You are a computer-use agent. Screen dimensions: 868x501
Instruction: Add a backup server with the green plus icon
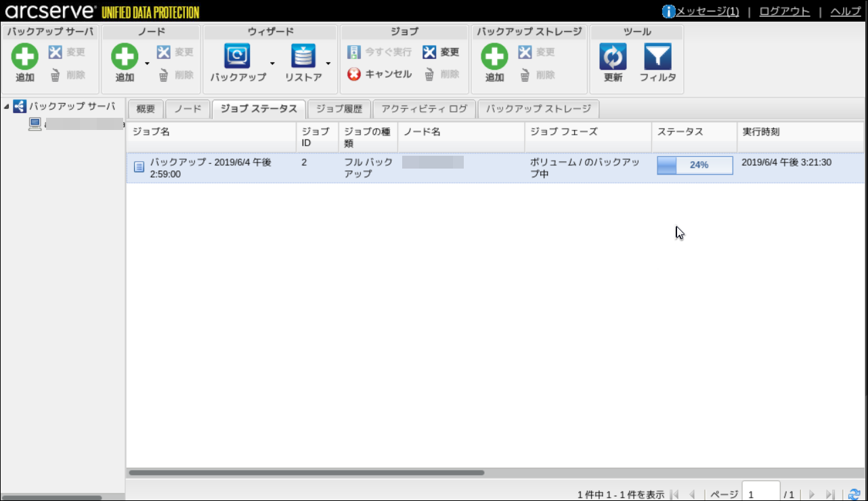coord(25,57)
